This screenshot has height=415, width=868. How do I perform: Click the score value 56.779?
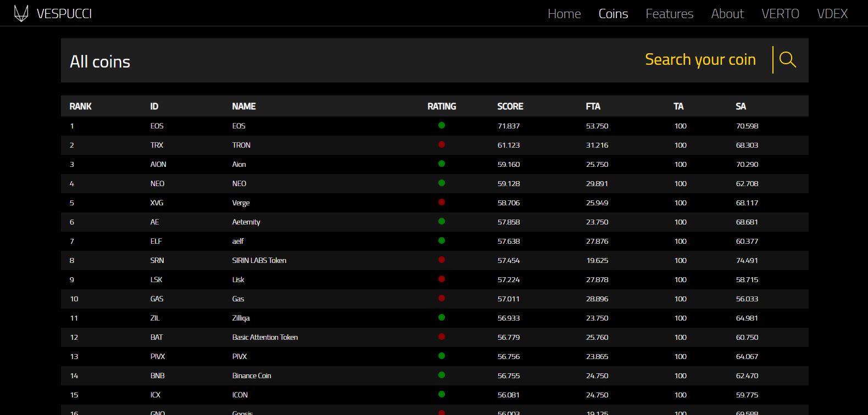click(509, 338)
